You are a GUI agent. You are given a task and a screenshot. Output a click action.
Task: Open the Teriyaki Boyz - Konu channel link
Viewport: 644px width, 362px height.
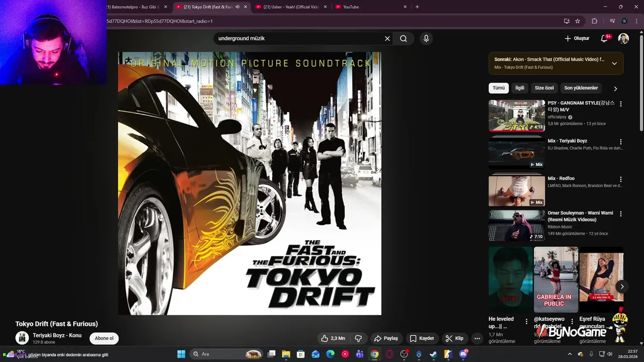[x=57, y=335]
